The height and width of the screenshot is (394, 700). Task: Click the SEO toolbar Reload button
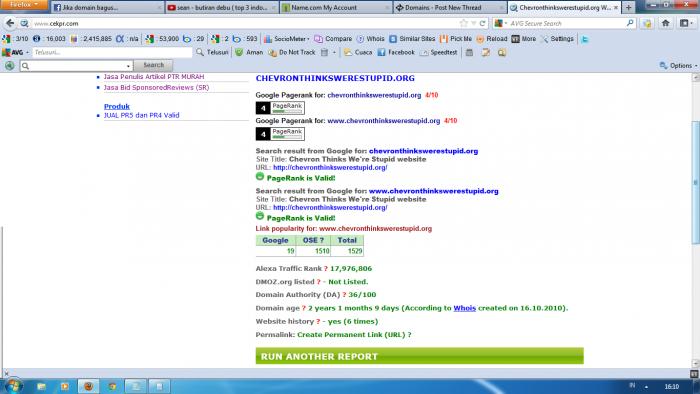pyautogui.click(x=492, y=39)
